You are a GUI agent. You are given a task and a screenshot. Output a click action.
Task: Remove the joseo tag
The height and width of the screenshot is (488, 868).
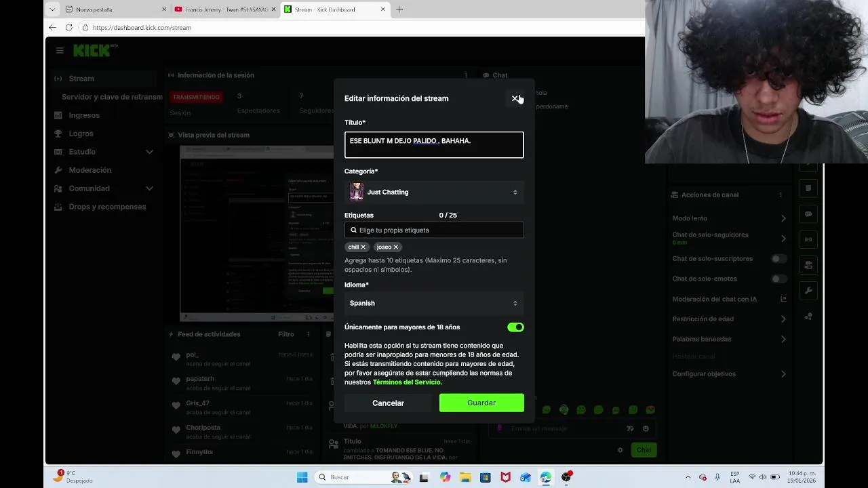[395, 247]
